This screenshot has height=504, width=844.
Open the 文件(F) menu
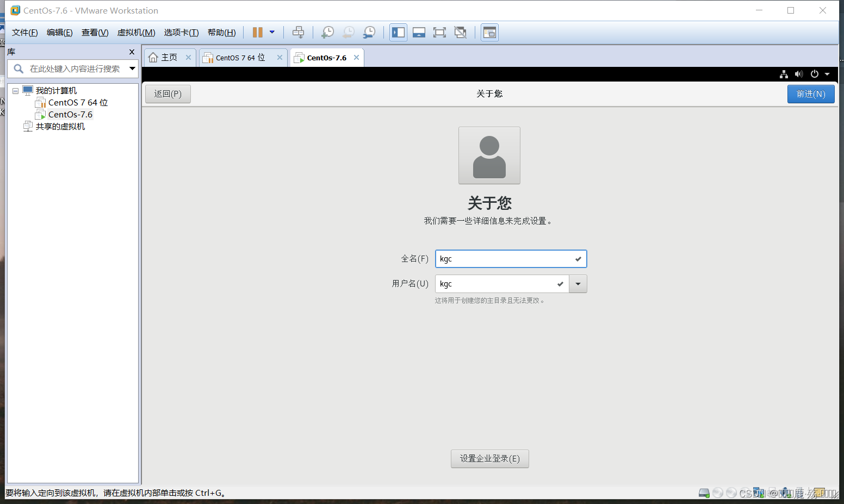[x=25, y=33]
